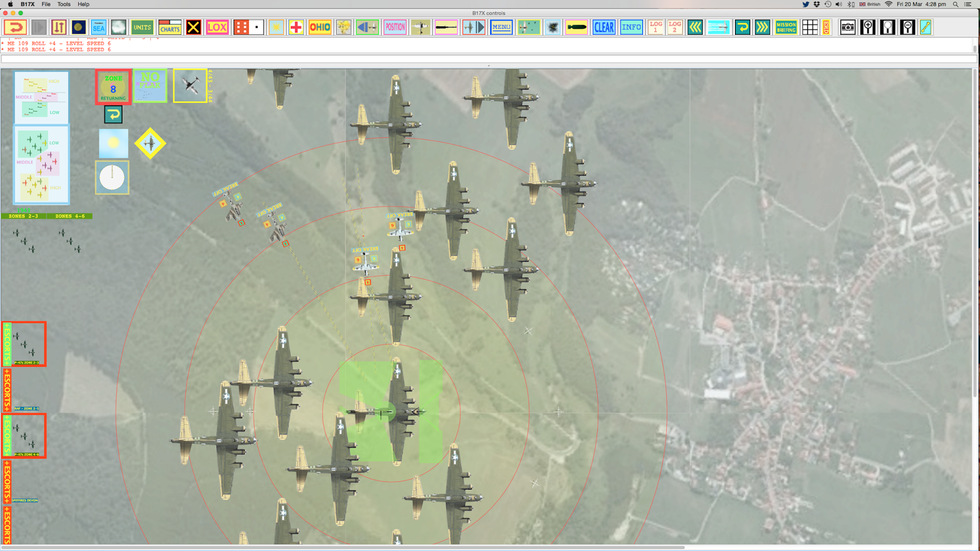This screenshot has height=551, width=980.
Task: Click the yellow line-measure toolbar icon
Action: coord(925,27)
